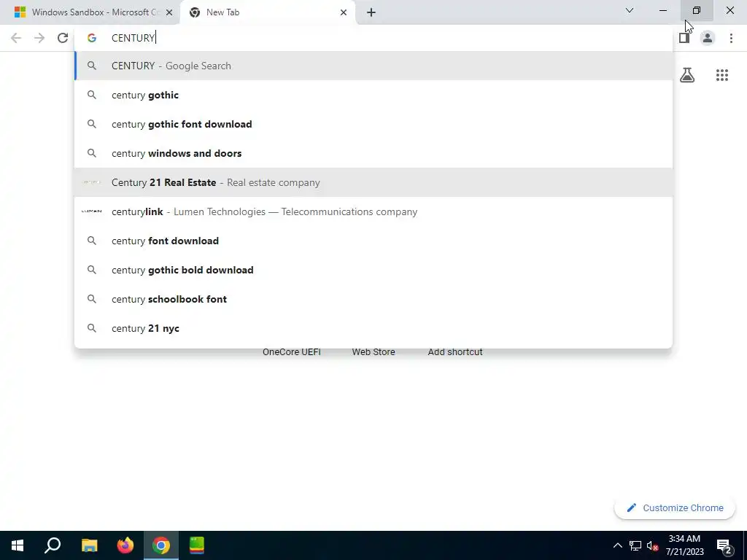This screenshot has height=560, width=747.
Task: Open the clock showing 3:34 AM
Action: point(684,545)
